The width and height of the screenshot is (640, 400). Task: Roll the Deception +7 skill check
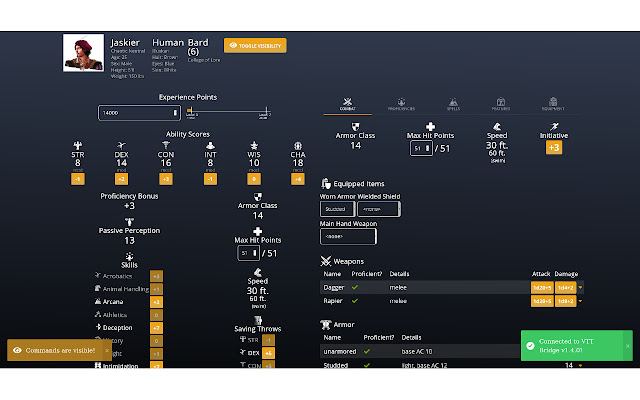[156, 328]
